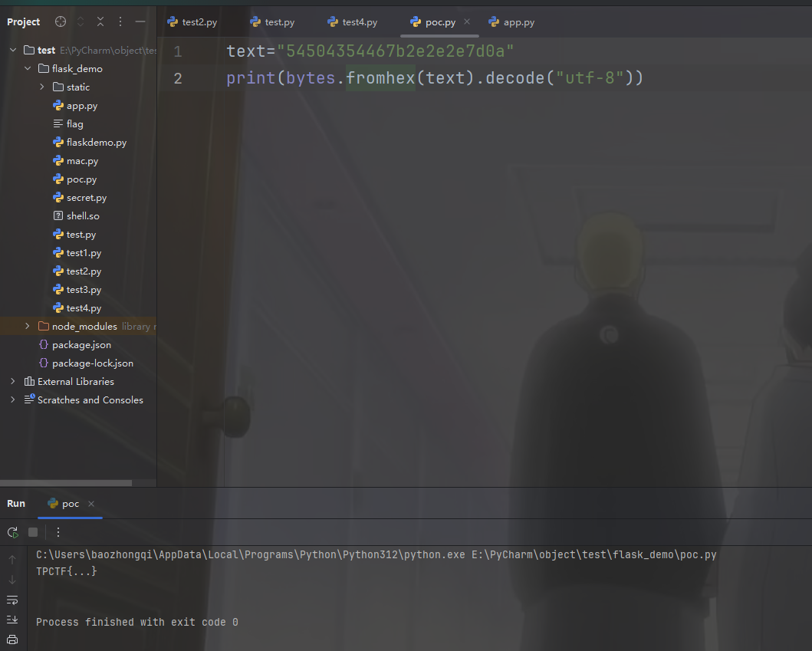Select flaskdemo.py in project tree
This screenshot has height=651, width=812.
coord(97,143)
